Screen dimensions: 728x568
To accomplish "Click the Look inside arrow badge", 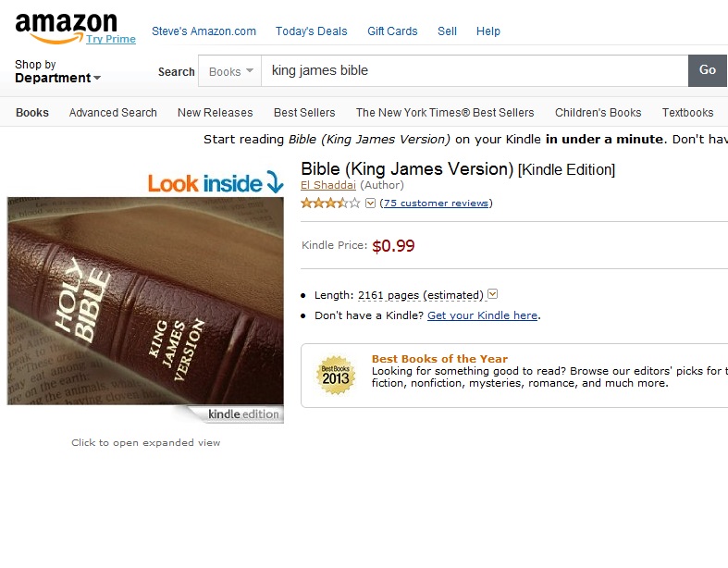I will (x=216, y=182).
